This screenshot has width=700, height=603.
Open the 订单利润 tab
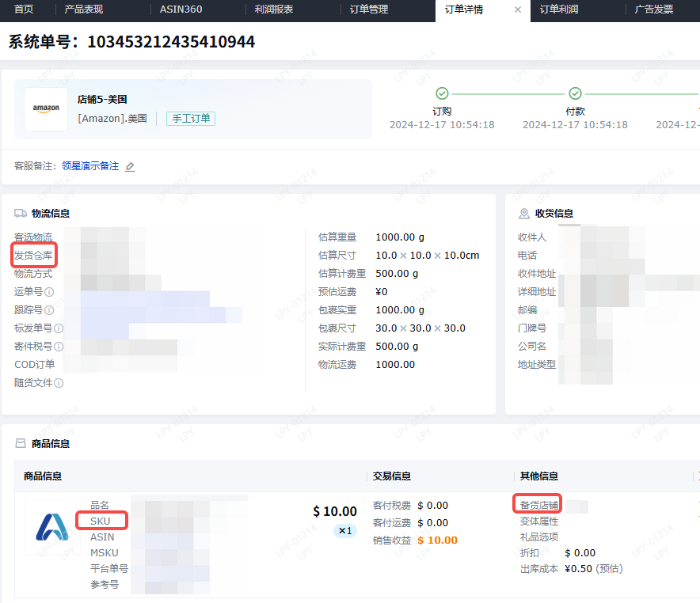(x=559, y=10)
